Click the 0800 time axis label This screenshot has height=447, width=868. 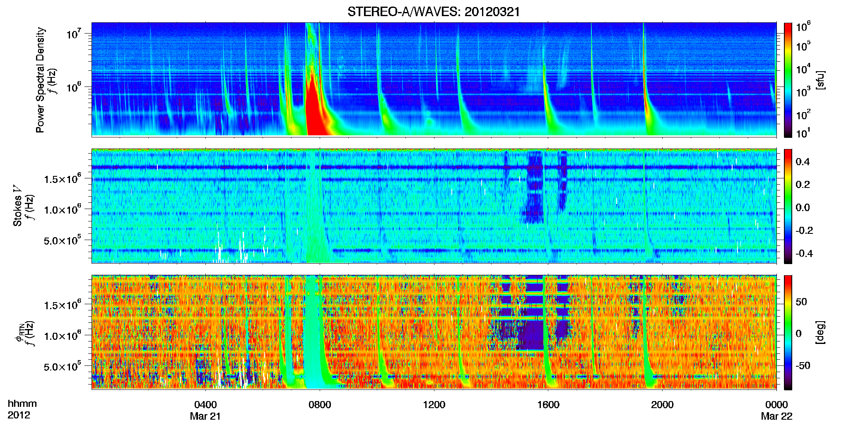(x=320, y=405)
